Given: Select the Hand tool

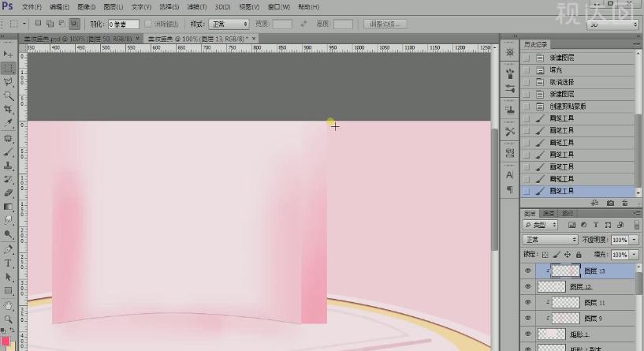Looking at the screenshot, I should pos(9,304).
